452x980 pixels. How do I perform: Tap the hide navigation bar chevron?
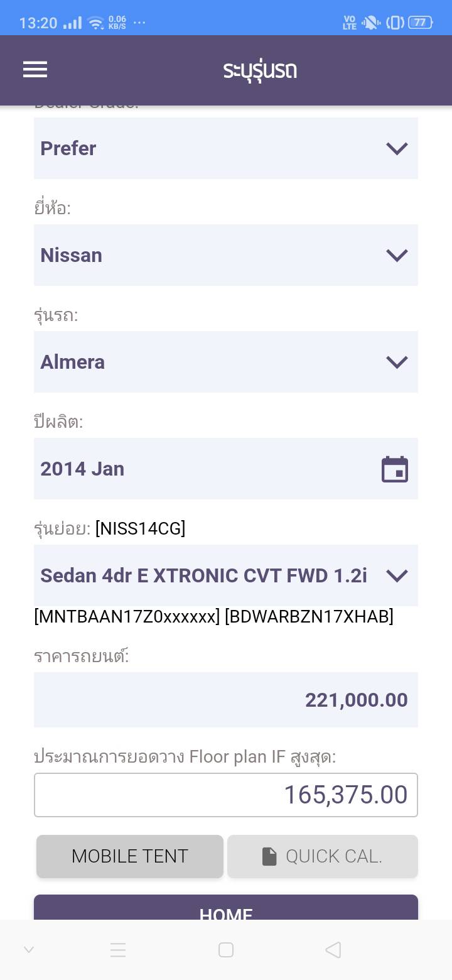(29, 950)
